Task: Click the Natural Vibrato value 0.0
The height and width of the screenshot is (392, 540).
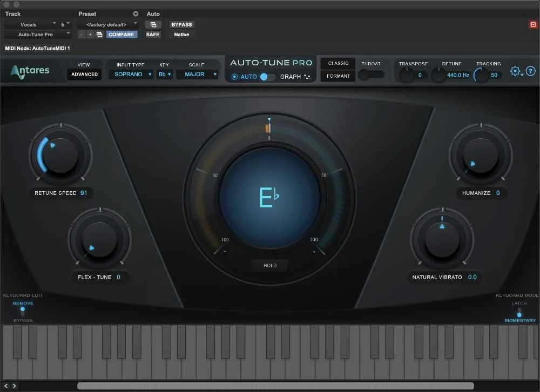Action: pyautogui.click(x=472, y=277)
